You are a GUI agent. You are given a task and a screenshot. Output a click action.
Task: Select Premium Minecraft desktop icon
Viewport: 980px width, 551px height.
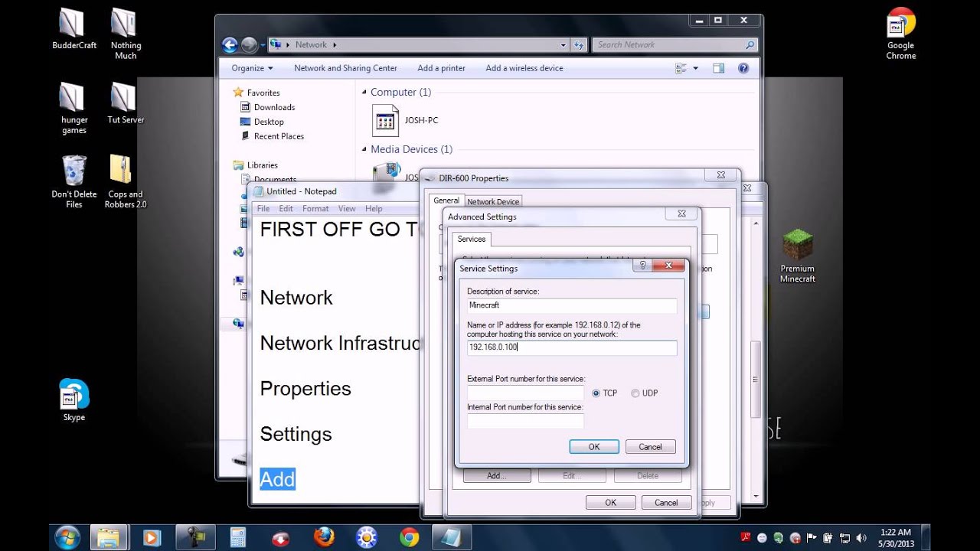[797, 256]
